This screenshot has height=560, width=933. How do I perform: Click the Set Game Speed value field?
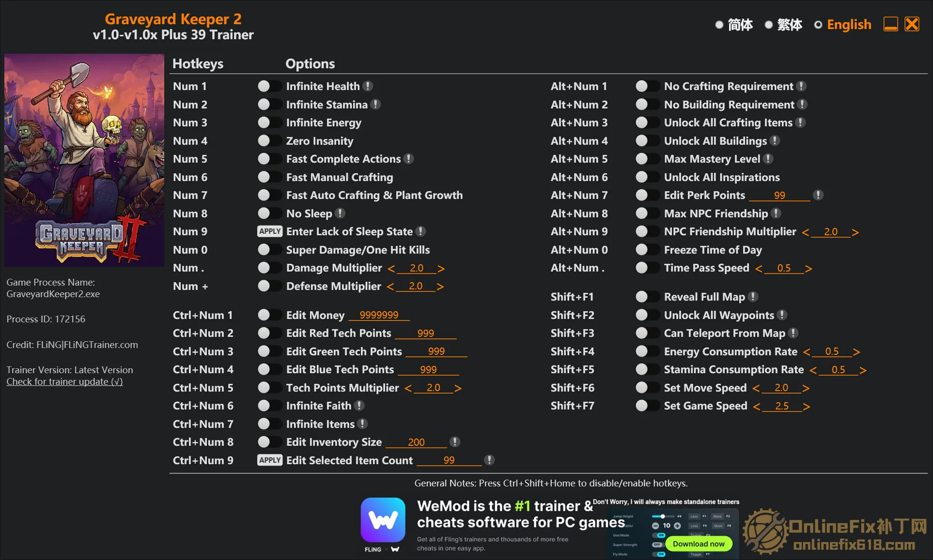pos(782,406)
